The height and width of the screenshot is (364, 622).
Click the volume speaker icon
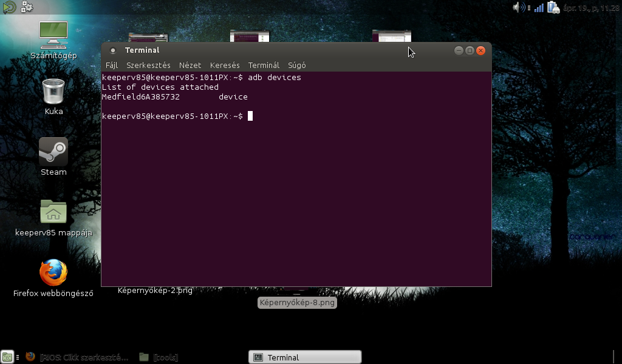click(x=519, y=7)
